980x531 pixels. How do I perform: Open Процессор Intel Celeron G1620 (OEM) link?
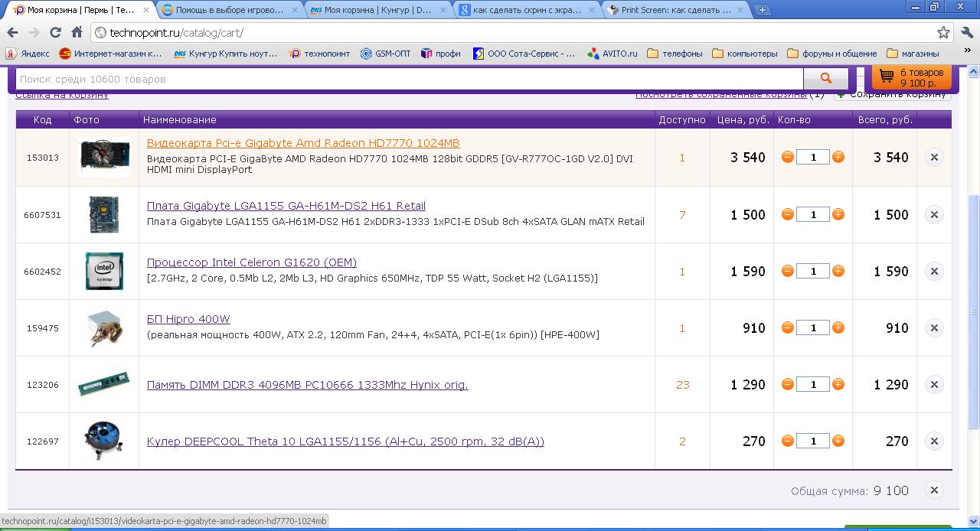click(252, 262)
